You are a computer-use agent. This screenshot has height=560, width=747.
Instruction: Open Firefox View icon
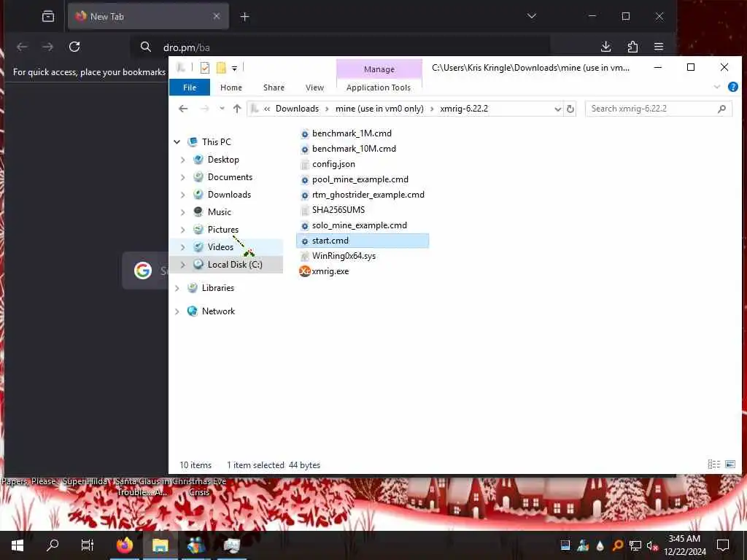(x=48, y=17)
